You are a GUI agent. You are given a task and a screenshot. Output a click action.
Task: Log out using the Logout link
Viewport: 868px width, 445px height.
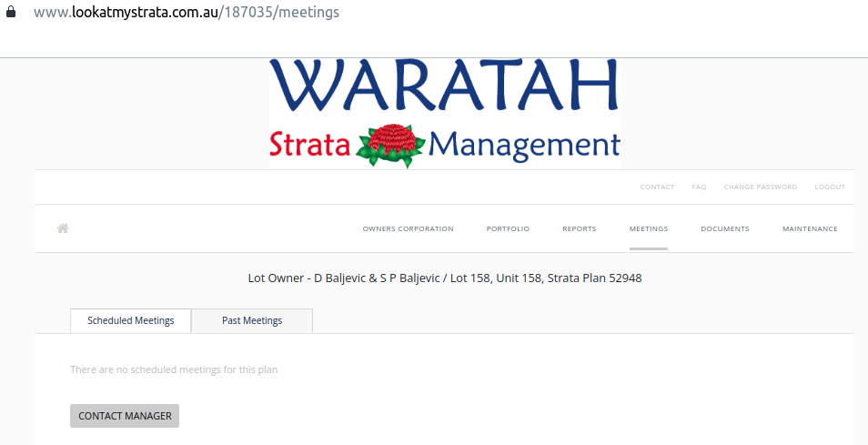point(830,187)
